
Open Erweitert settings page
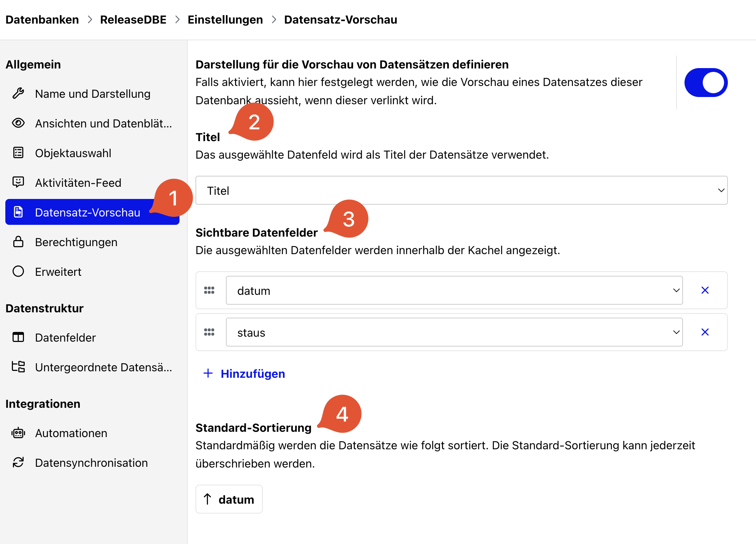[92, 271]
